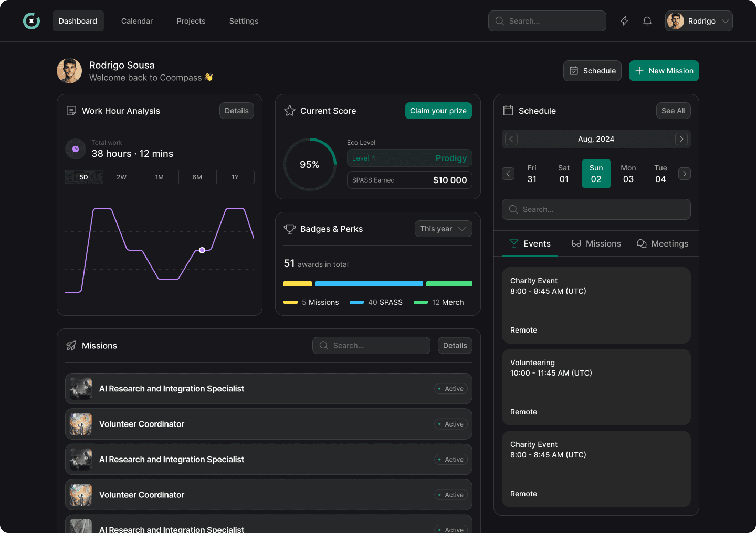Open the lightning bolt quick actions icon

[624, 21]
